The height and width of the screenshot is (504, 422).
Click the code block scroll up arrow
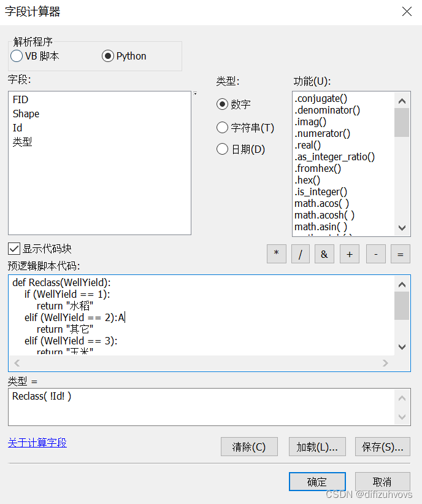[x=402, y=284]
